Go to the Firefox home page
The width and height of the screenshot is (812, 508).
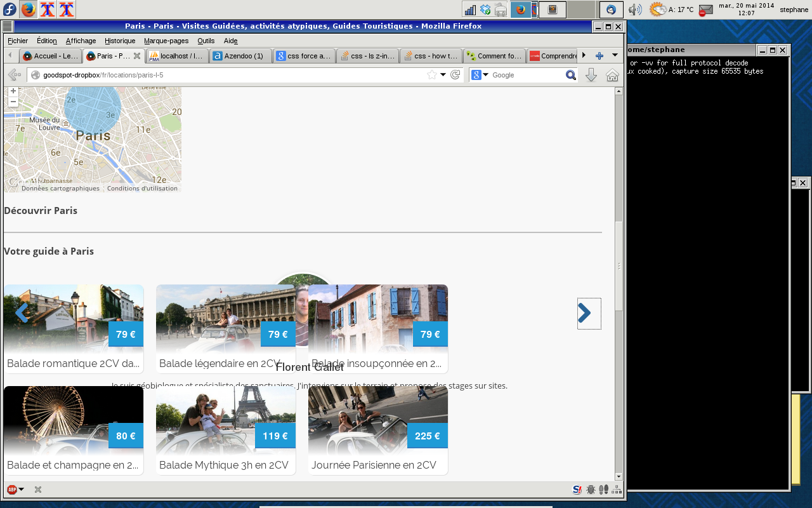pos(612,75)
